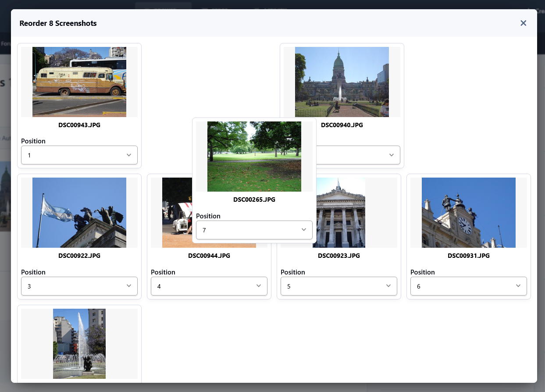Select the clock tower thumbnail DSC00931.JPG
Viewport: 545px width, 392px height.
[469, 213]
